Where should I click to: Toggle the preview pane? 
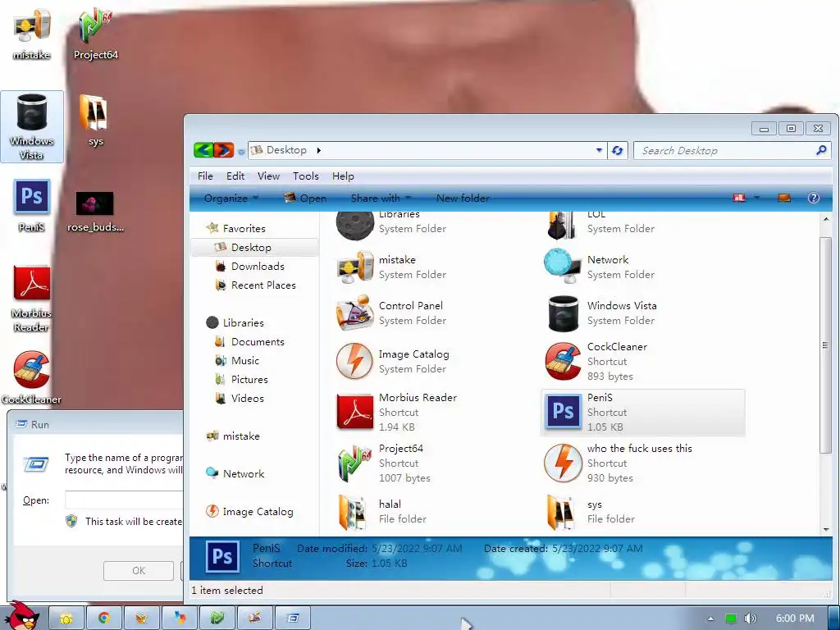tap(783, 199)
